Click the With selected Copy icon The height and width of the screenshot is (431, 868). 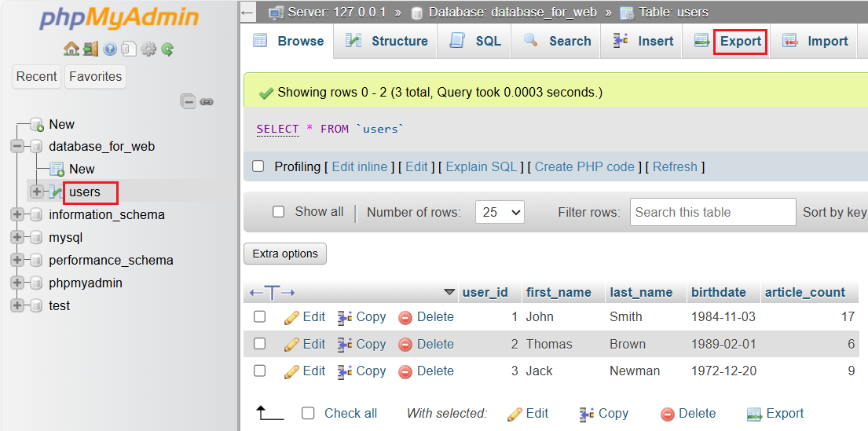[587, 413]
